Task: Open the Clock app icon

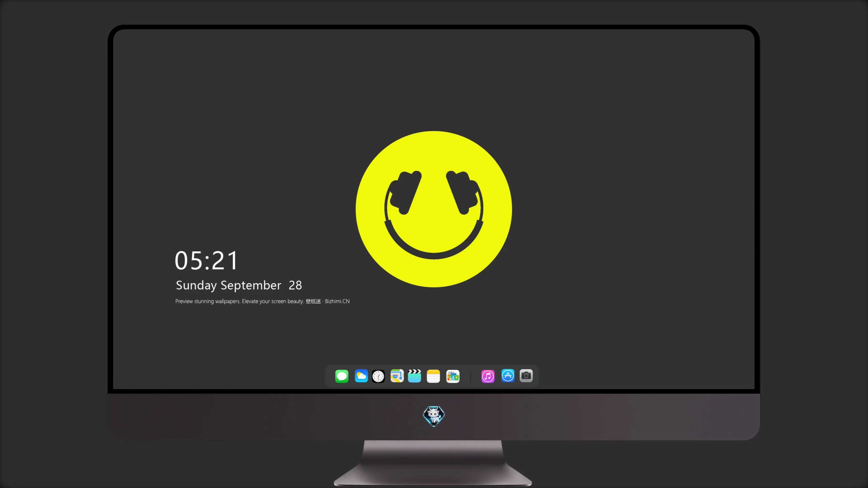Action: [x=378, y=376]
